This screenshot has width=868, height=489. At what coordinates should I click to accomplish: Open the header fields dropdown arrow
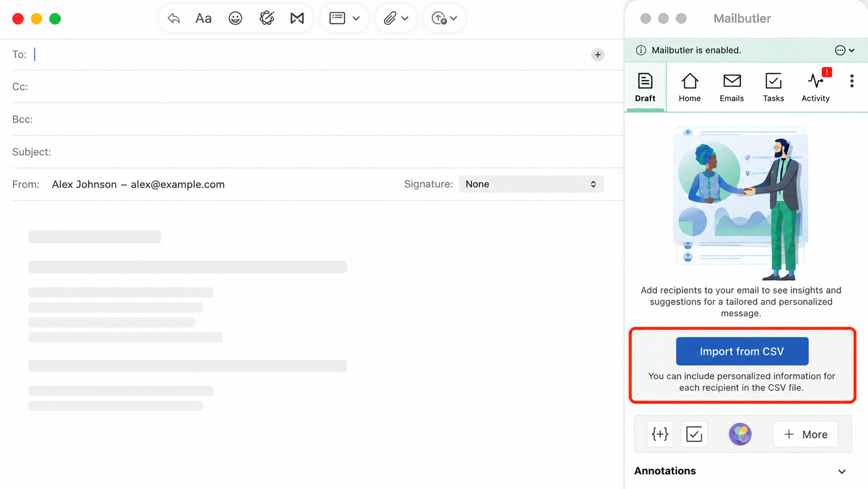[x=356, y=18]
